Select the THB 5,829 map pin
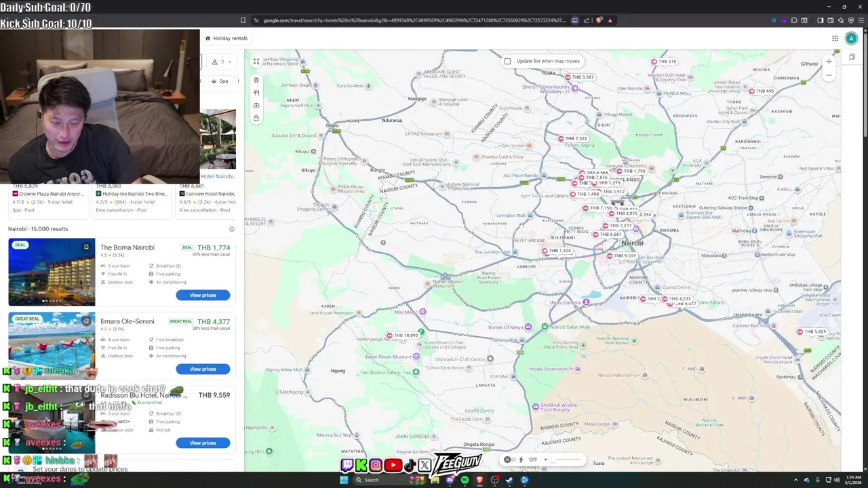Viewport: 868px width, 488px height. (812, 332)
